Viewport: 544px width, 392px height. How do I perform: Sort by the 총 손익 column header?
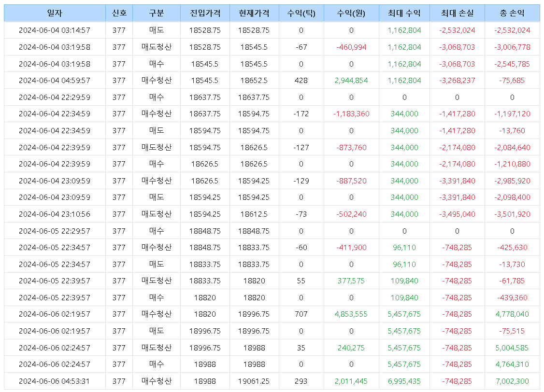click(512, 14)
